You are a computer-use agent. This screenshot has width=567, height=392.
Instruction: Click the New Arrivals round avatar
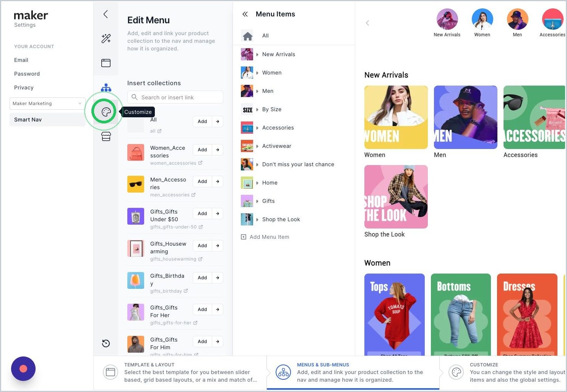pos(447,19)
